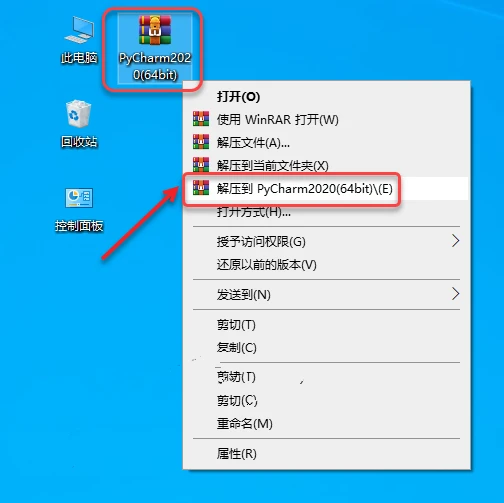The image size is (504, 503).
Task: Click WinRAR icon beside 解压到 PyCharm2020(64bit)
Action: click(x=201, y=188)
